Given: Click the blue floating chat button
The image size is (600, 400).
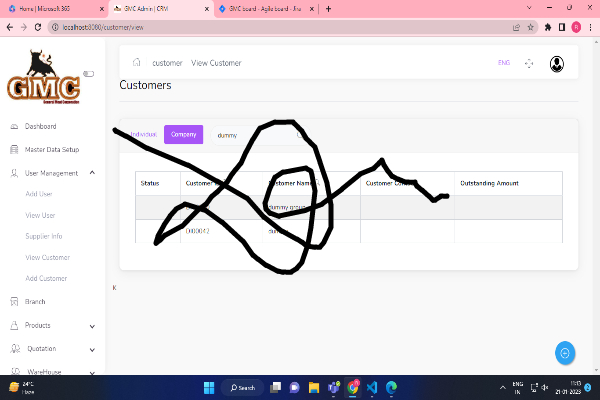Looking at the screenshot, I should point(565,353).
